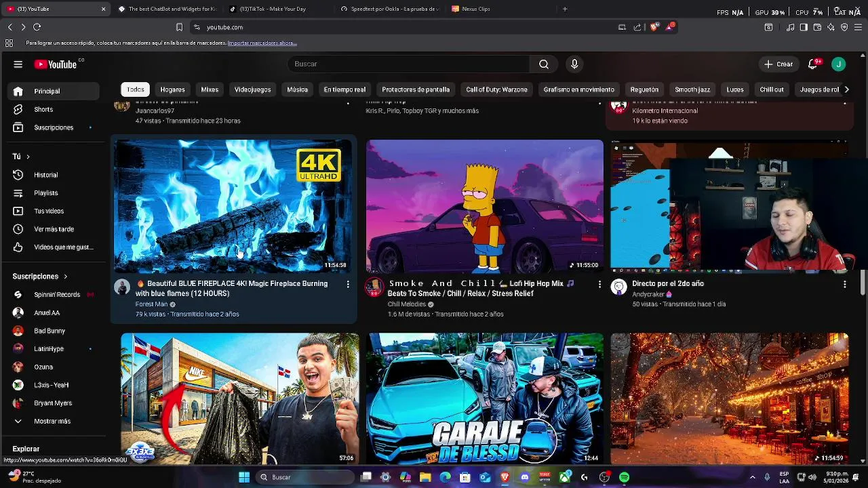Select the Videojuegos filter chip
The image size is (868, 488).
(x=252, y=89)
